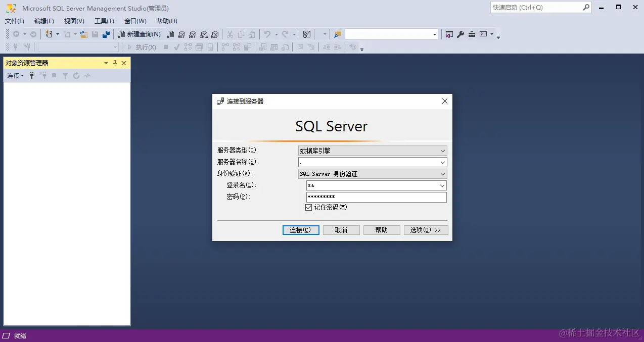This screenshot has height=342, width=644.
Task: Click the Refresh icon in Object Explorer
Action: click(x=76, y=75)
